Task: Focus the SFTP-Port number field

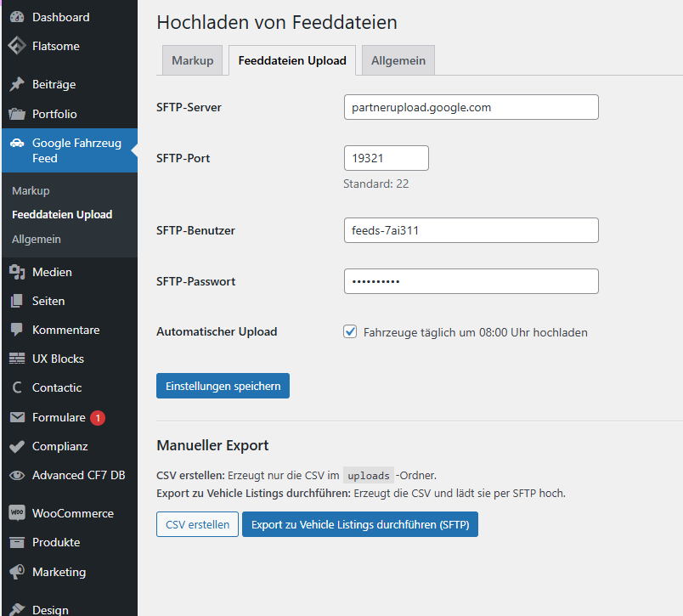Action: 386,158
